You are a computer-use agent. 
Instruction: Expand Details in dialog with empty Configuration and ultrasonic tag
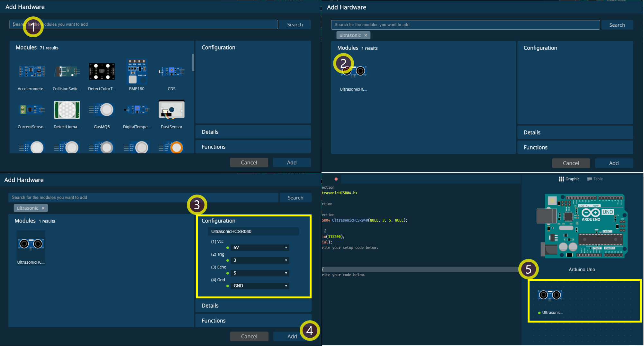[x=575, y=132]
